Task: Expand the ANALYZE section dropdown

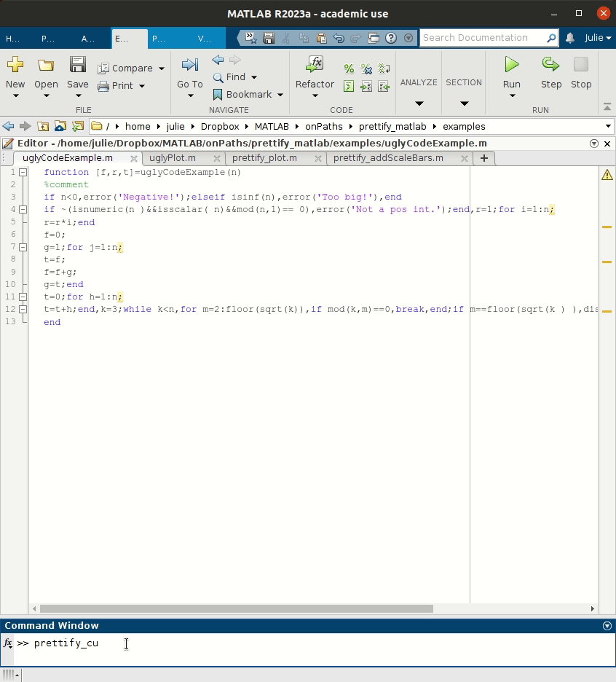Action: [419, 103]
